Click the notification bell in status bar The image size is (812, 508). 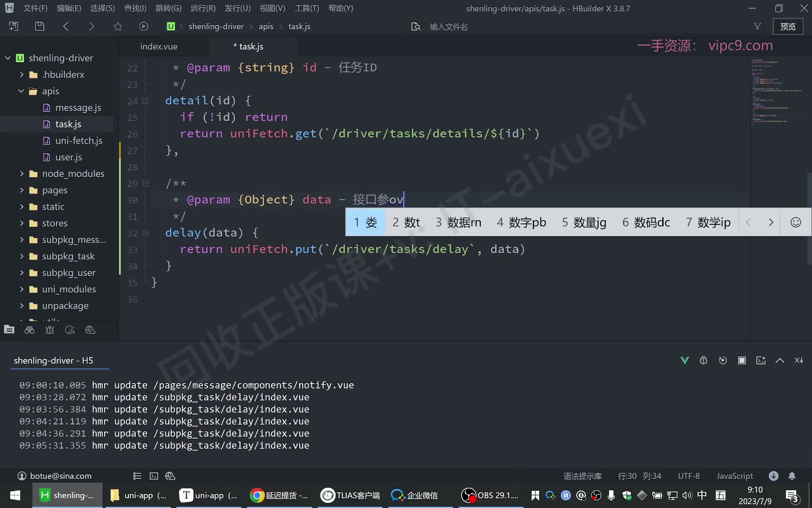pyautogui.click(x=792, y=476)
